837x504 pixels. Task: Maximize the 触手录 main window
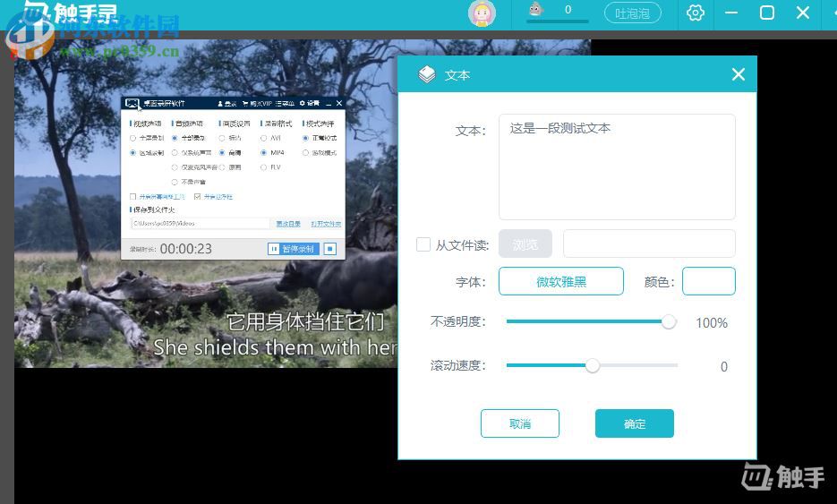767,13
